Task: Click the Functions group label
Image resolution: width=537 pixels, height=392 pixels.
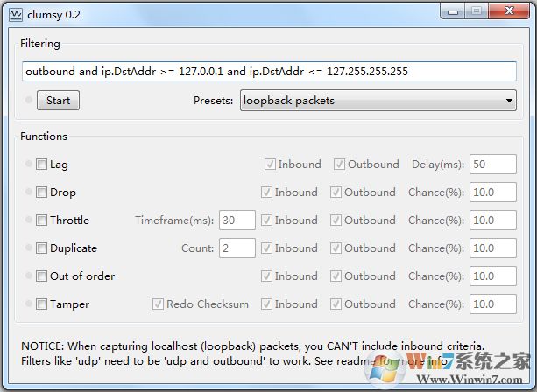Action: [x=44, y=136]
